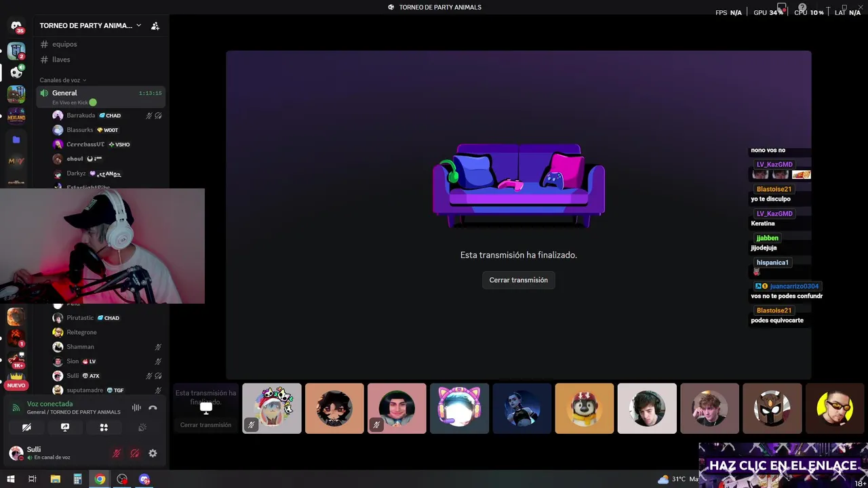Switch to OBS Studio on taskbar

point(122,479)
